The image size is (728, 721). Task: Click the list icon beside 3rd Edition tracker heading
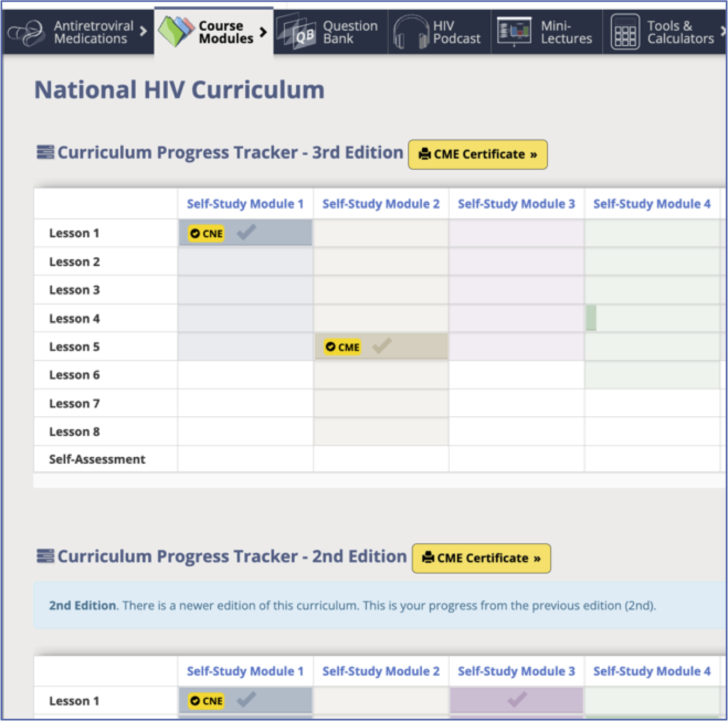pos(45,153)
